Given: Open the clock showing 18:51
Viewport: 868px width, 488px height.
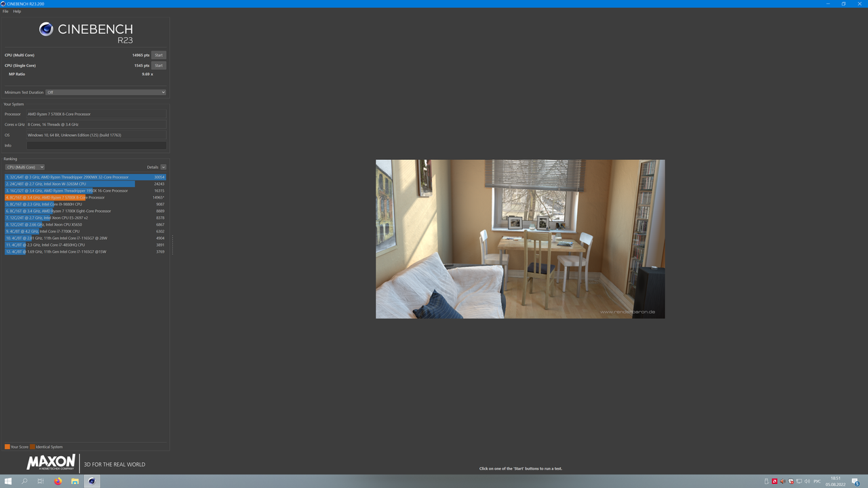Looking at the screenshot, I should [837, 481].
